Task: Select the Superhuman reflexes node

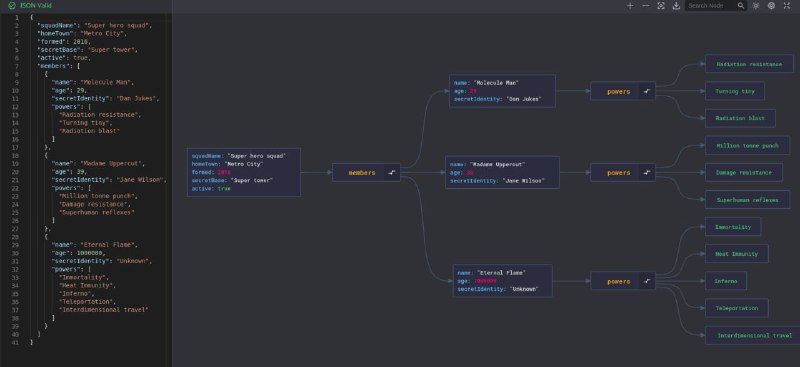Action: pos(747,200)
